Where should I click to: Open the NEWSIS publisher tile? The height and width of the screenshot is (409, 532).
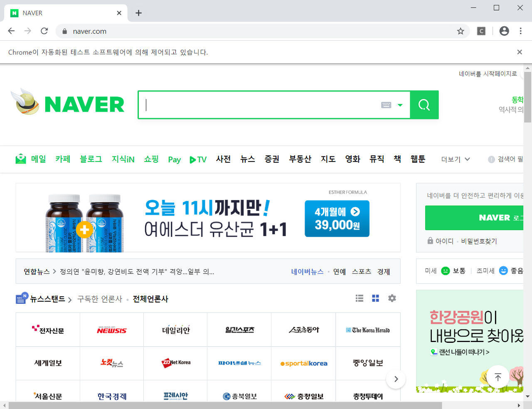112,330
